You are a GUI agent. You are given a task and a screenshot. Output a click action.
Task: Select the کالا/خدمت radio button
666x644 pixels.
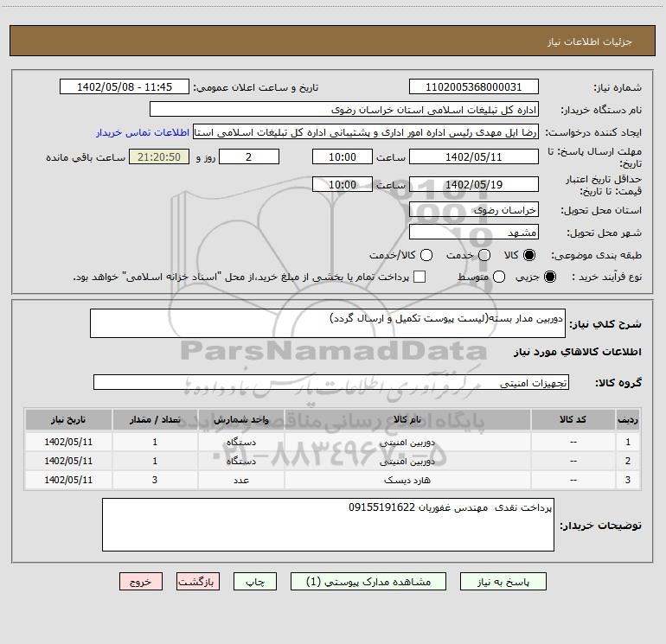426,255
